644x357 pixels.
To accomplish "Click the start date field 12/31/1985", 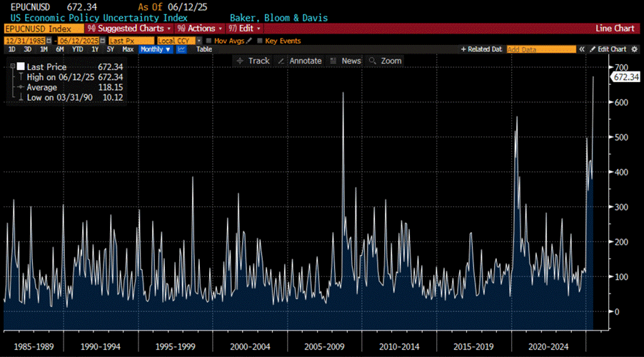I will [x=25, y=41].
